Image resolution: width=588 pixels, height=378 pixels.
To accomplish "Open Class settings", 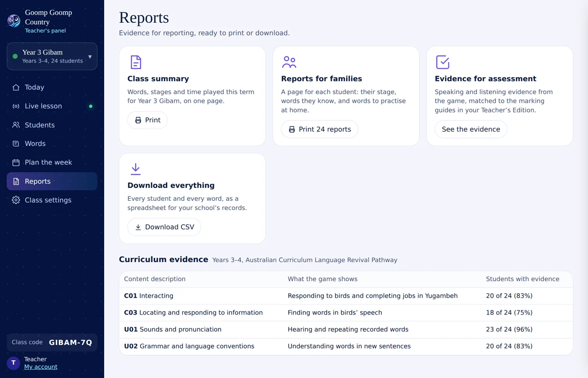I will click(52, 200).
